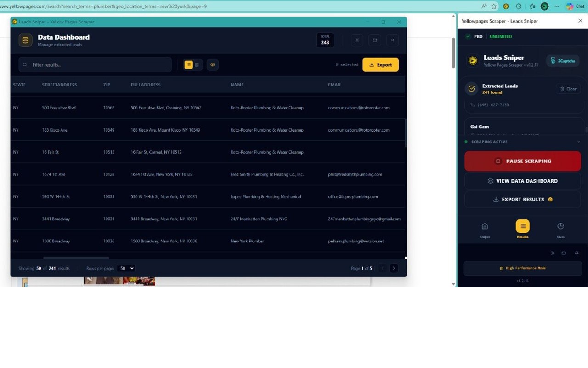Click address 16 Fair St, Carmel, NY 10512
This screenshot has height=368, width=588.
coord(156,152)
